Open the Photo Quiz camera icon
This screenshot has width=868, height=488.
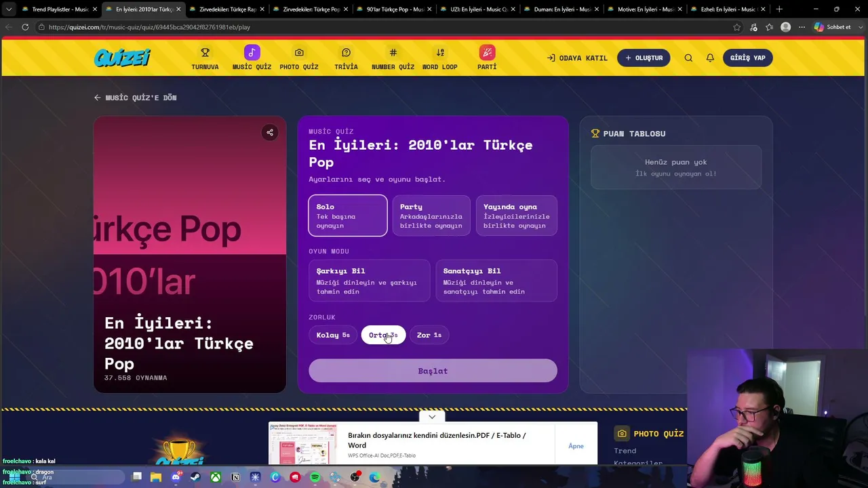point(299,53)
